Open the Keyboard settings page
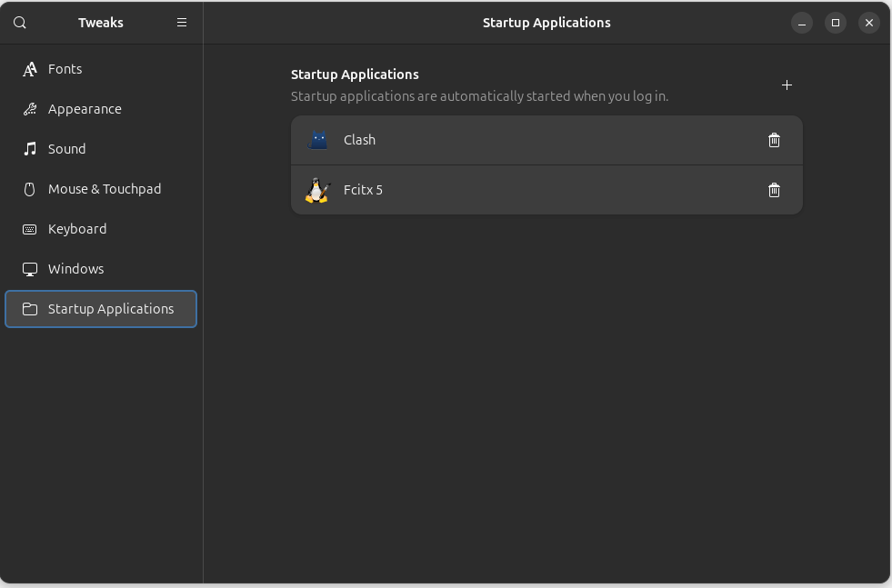 [x=77, y=229]
